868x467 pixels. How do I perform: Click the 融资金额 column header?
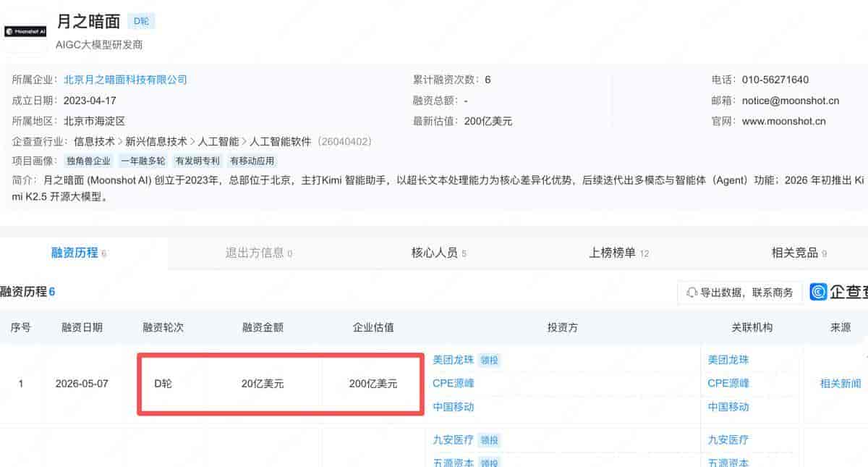click(263, 327)
